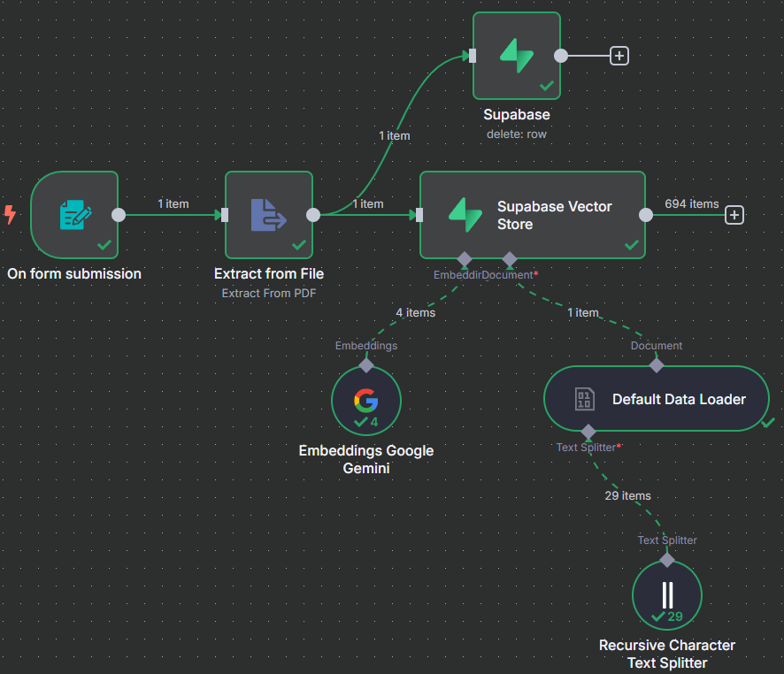Click the "Supabase" label under the top node

[517, 114]
